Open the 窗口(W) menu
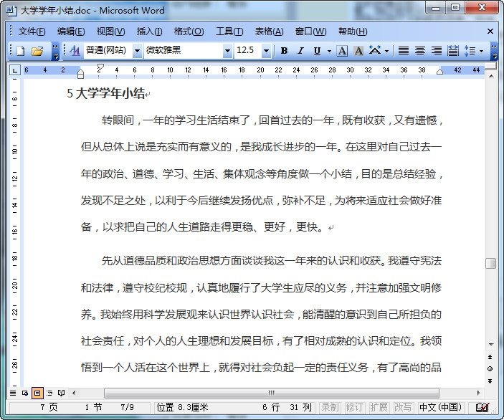This screenshot has height=420, width=504. click(x=310, y=32)
